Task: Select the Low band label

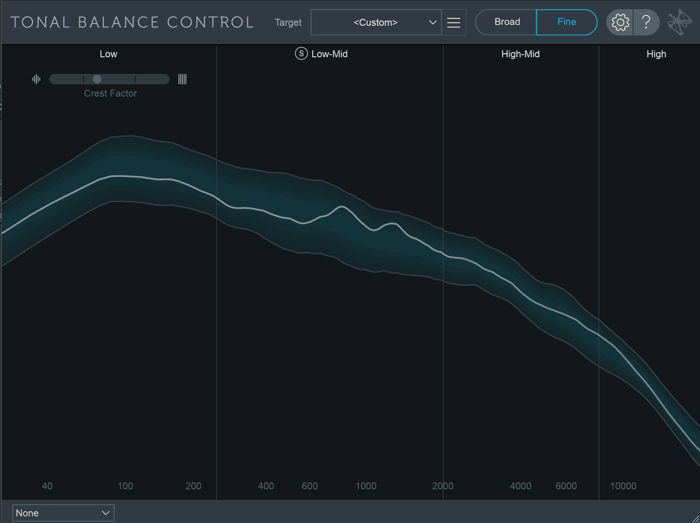Action: point(108,54)
